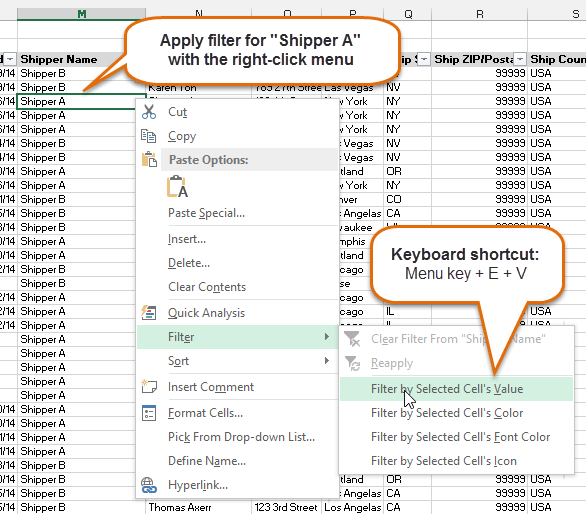Open Ship State column filter dropdown
Image resolution: width=586 pixels, height=514 pixels.
click(424, 59)
